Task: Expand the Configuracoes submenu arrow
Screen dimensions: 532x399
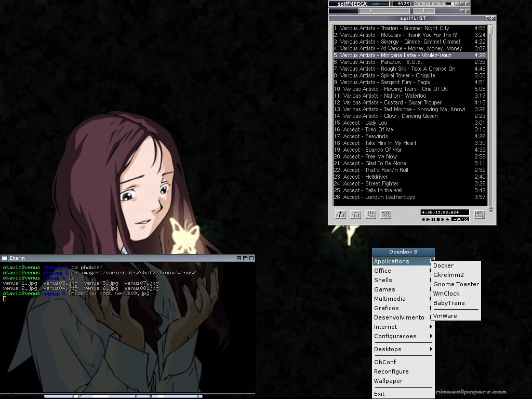Action: pyautogui.click(x=431, y=336)
